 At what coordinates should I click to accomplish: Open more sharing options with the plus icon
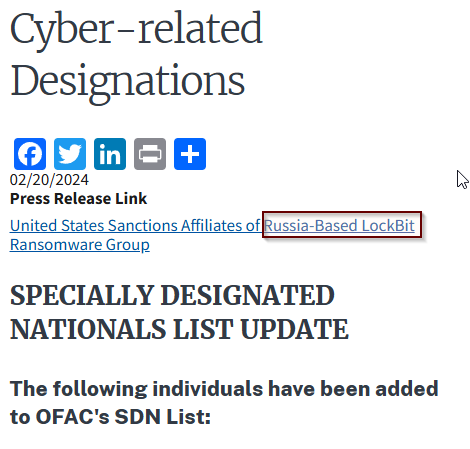pyautogui.click(x=190, y=154)
